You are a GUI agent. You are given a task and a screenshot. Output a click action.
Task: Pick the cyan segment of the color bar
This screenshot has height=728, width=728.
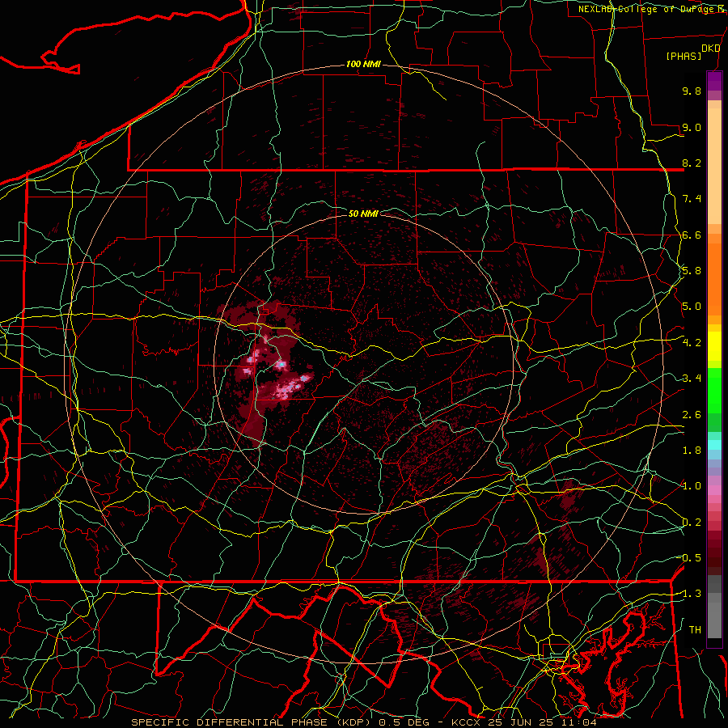pos(714,445)
